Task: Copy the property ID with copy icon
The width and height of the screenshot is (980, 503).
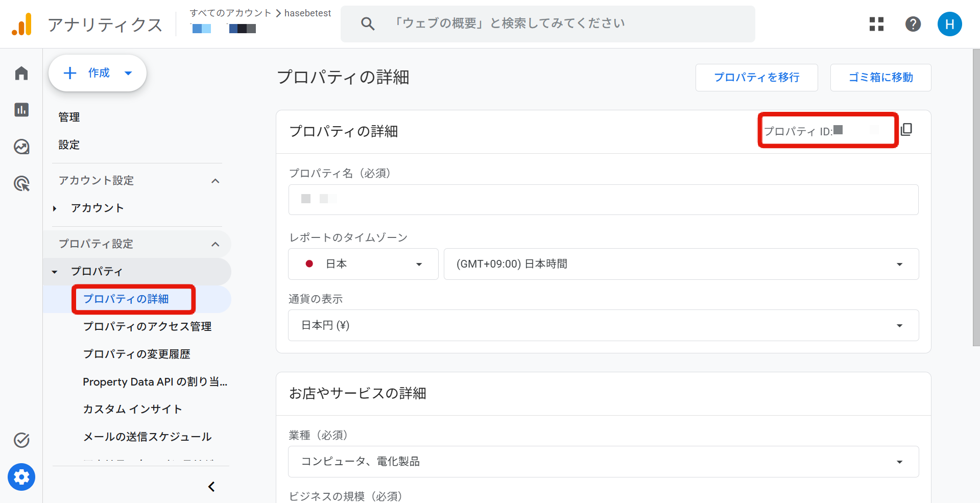Action: tap(906, 130)
